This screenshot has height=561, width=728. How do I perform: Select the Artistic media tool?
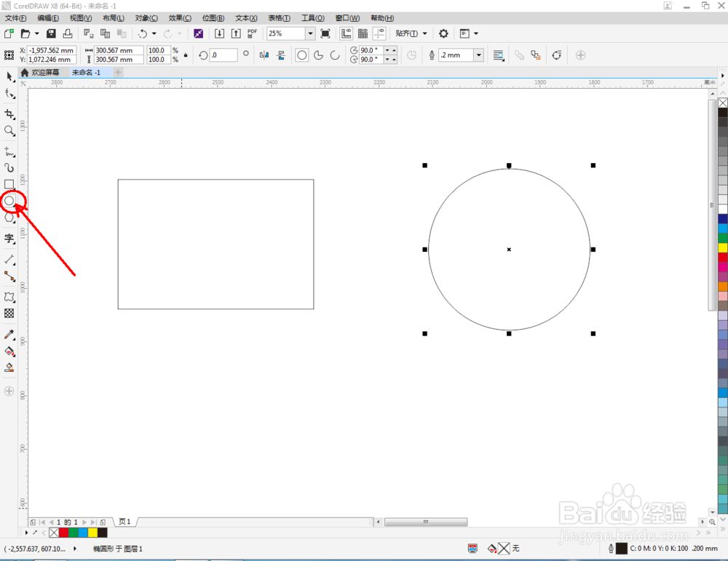pos(9,167)
